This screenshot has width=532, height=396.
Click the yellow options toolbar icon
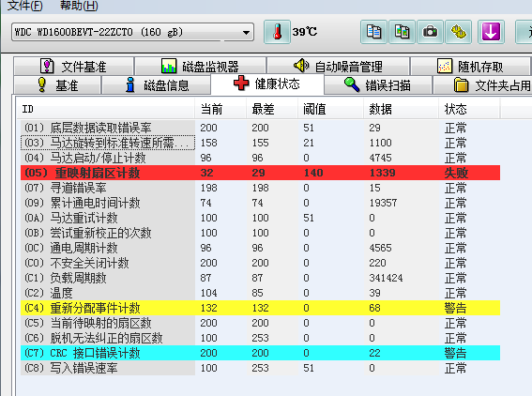pyautogui.click(x=459, y=32)
